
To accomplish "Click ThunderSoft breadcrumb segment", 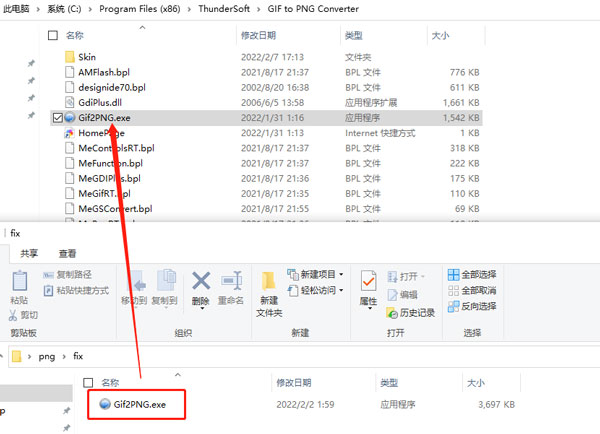I will click(224, 9).
